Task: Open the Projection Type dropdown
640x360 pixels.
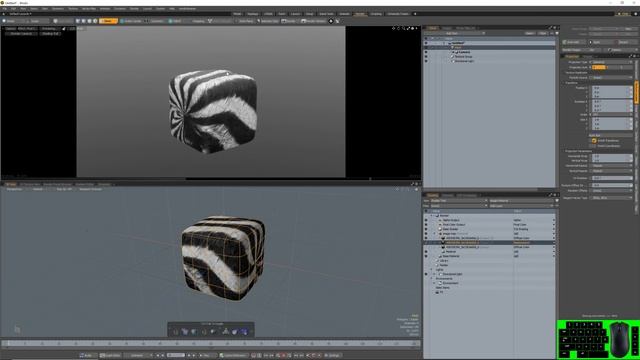Action: (612, 62)
